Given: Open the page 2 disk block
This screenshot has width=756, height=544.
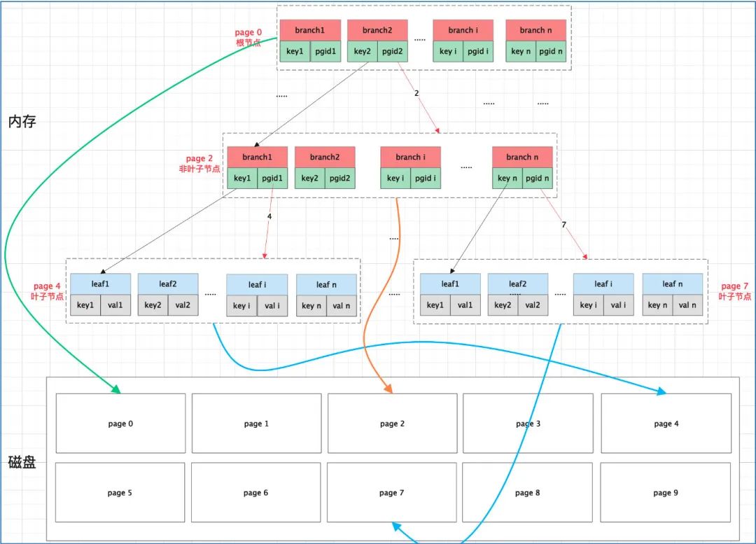Looking at the screenshot, I should 391,424.
